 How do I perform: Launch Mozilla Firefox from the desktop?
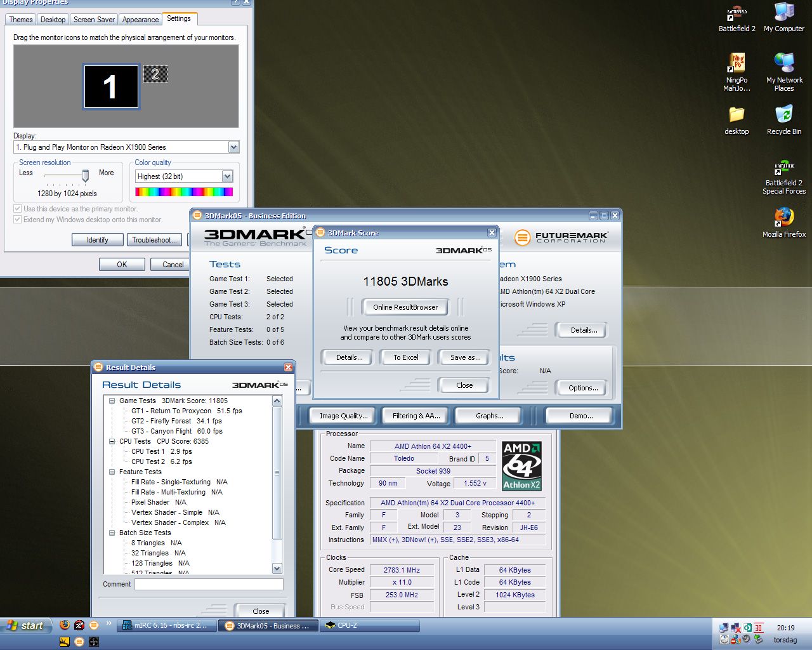[784, 222]
